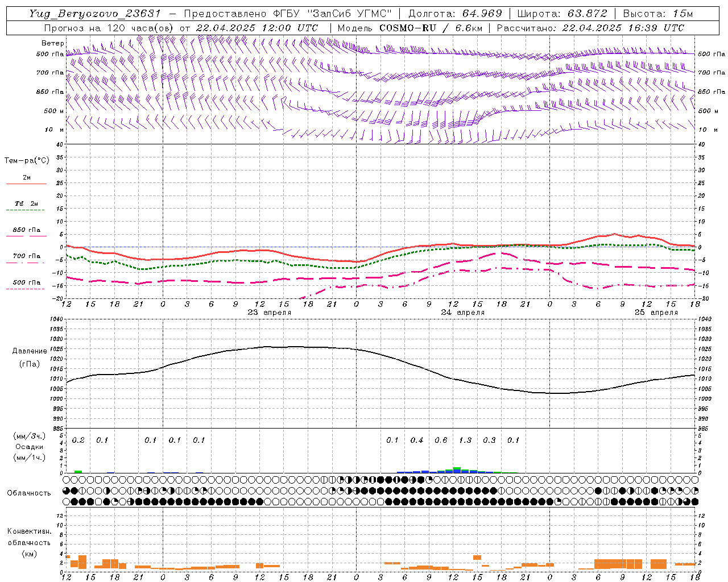Click the "Прогноз на 120 часа(ов)" forecast text
This screenshot has width=728, height=582.
pyautogui.click(x=109, y=28)
